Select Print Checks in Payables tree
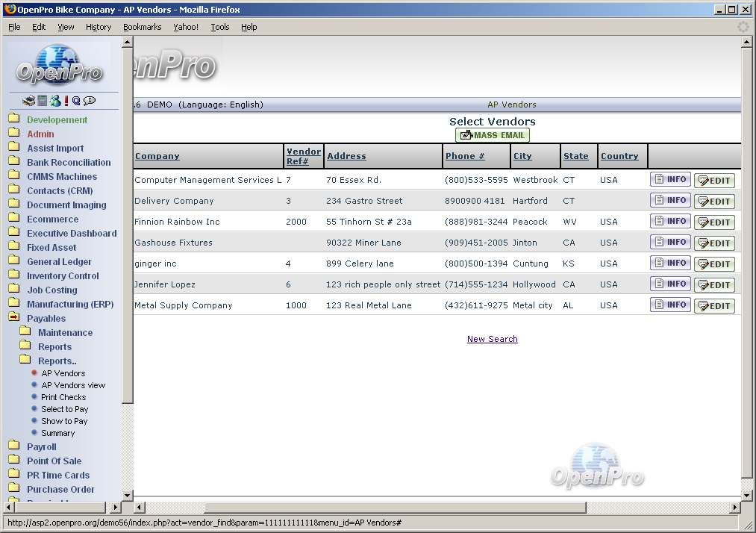Screen dimensions: 756x533 [x=63, y=397]
